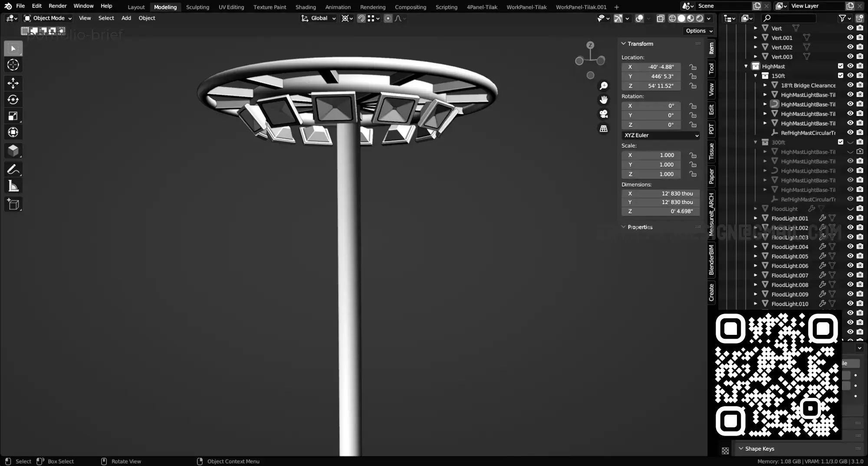Viewport: 868px width, 466px height.
Task: Uncheck the HighMast collection checkbox
Action: coord(840,66)
